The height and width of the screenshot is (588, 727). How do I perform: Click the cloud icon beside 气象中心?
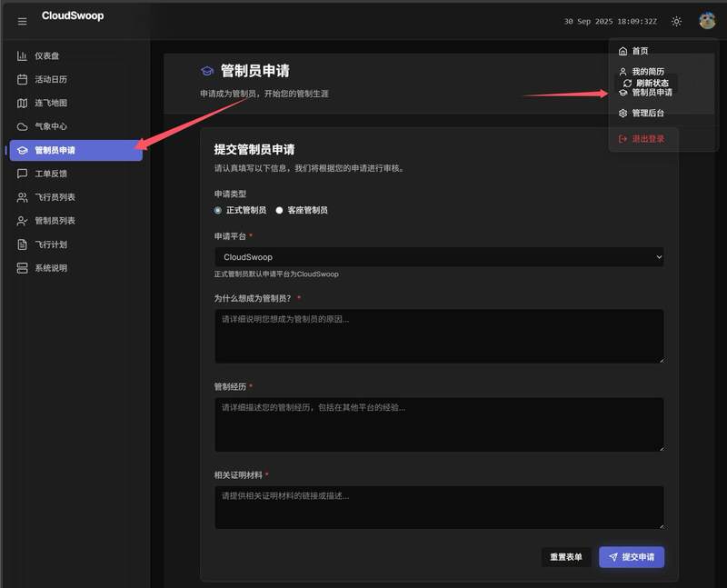pos(22,126)
